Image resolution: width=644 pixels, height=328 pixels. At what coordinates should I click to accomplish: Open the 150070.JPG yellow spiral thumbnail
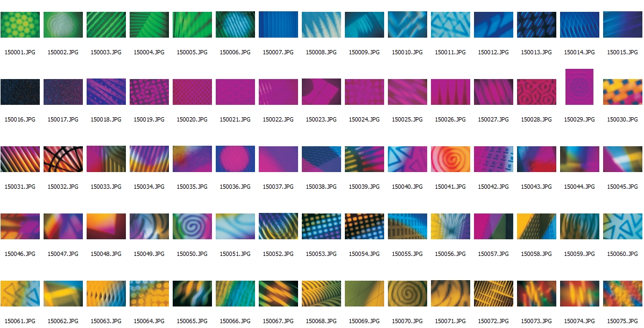407,294
